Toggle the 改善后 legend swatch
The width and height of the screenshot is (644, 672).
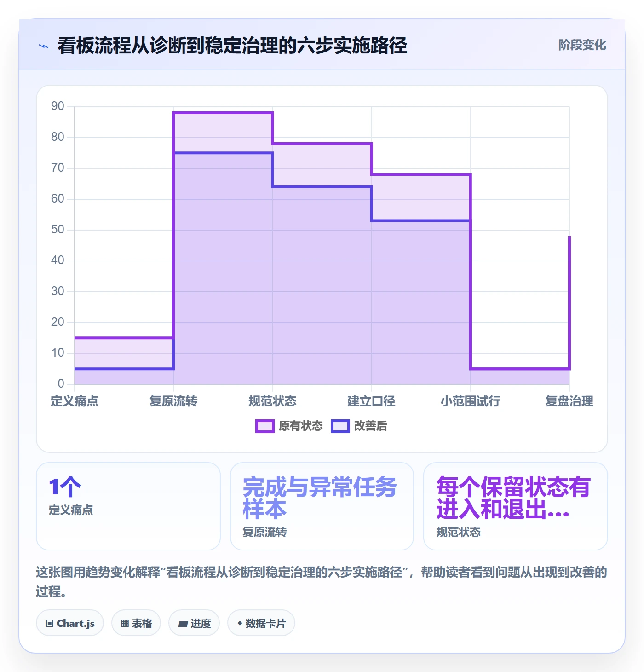click(340, 426)
